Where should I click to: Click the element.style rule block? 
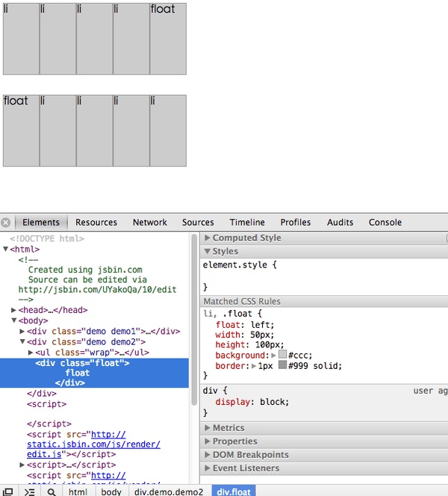pos(324,276)
